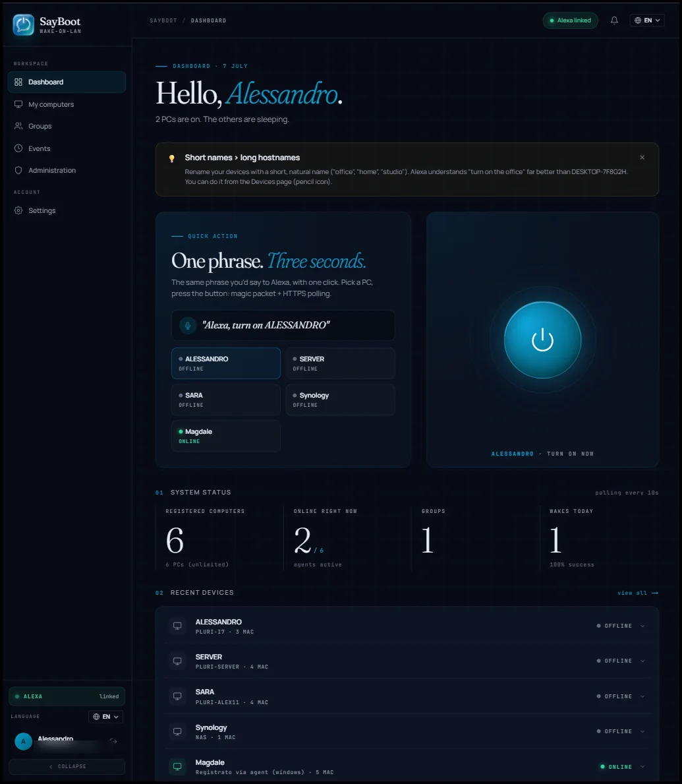
Task: Select the Magdale quick action card
Action: (226, 436)
